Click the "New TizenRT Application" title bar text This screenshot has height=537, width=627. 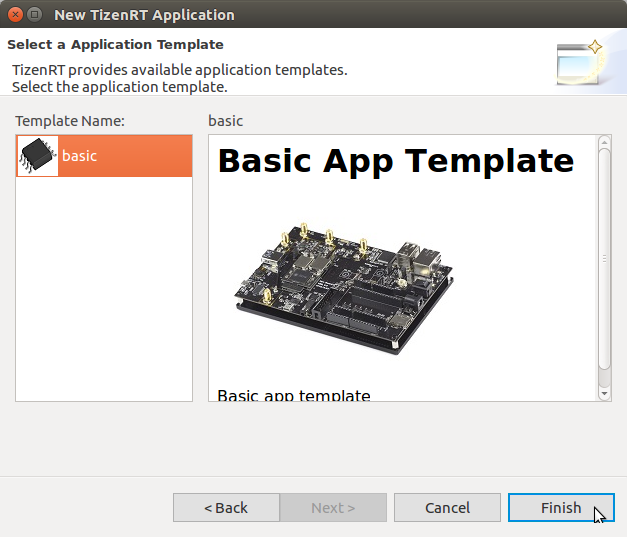pyautogui.click(x=144, y=15)
